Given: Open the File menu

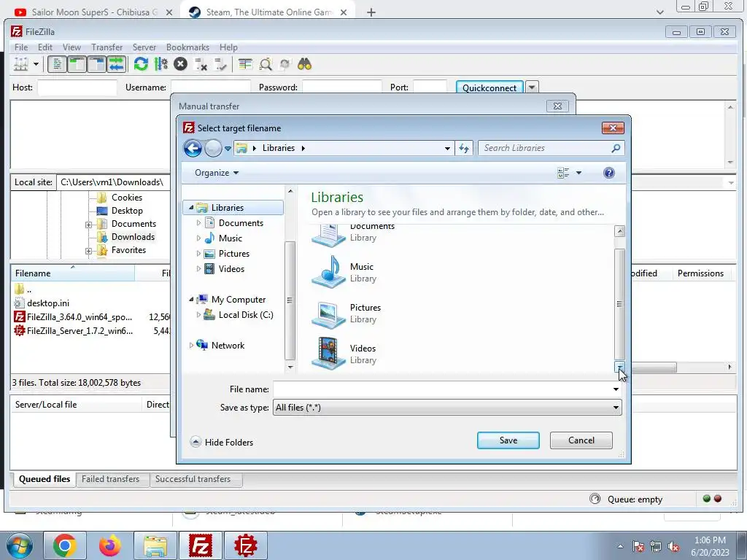Looking at the screenshot, I should click(x=21, y=47).
